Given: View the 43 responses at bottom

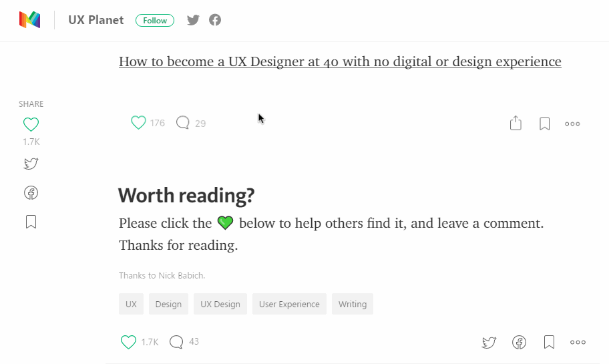Looking at the screenshot, I should click(x=185, y=342).
